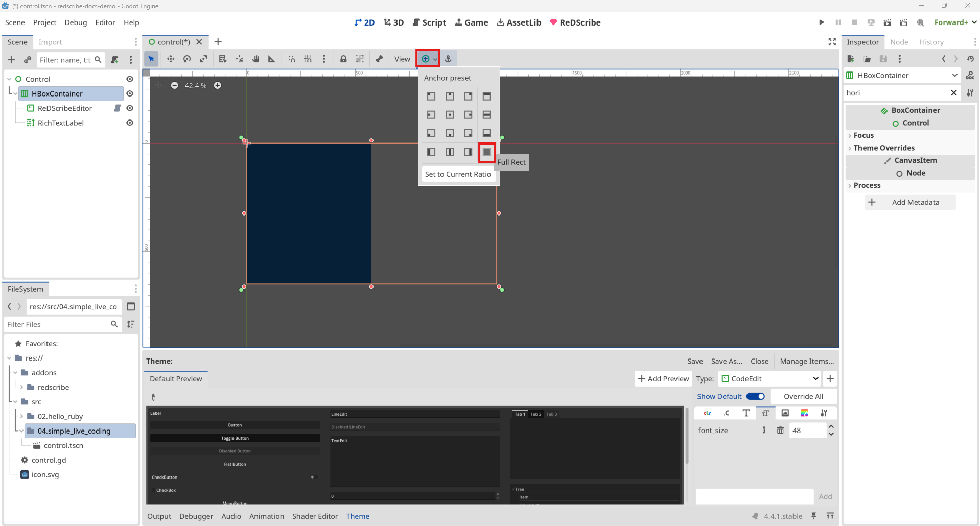The image size is (980, 526).
Task: Click the Add Preview button
Action: click(663, 379)
